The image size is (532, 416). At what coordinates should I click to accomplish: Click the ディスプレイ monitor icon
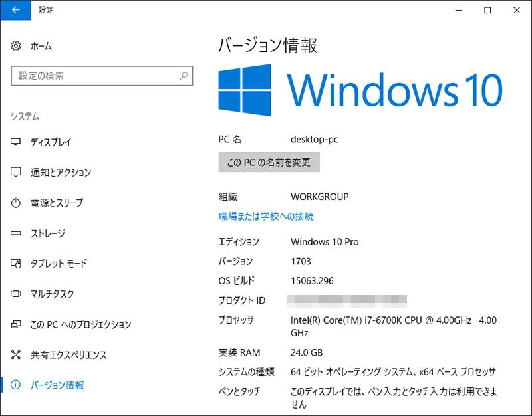coord(15,142)
